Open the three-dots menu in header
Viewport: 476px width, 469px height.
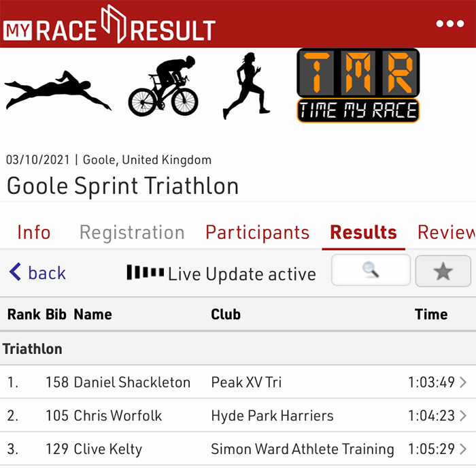click(449, 24)
